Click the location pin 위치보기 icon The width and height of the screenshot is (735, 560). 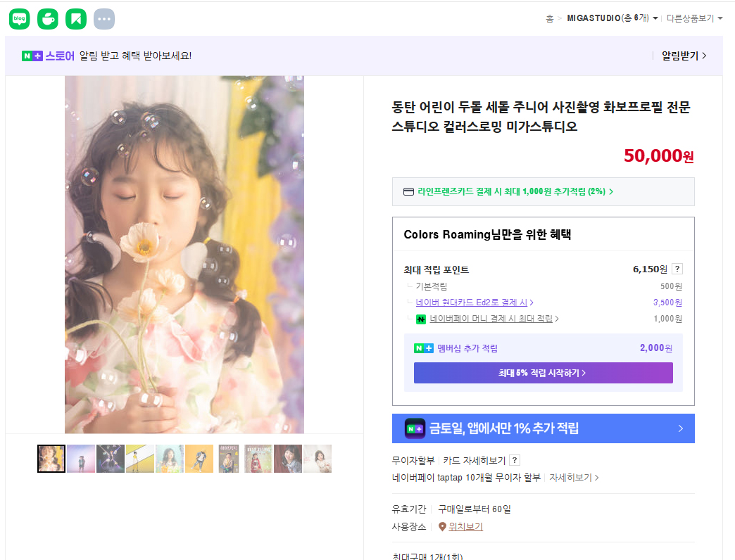(442, 527)
